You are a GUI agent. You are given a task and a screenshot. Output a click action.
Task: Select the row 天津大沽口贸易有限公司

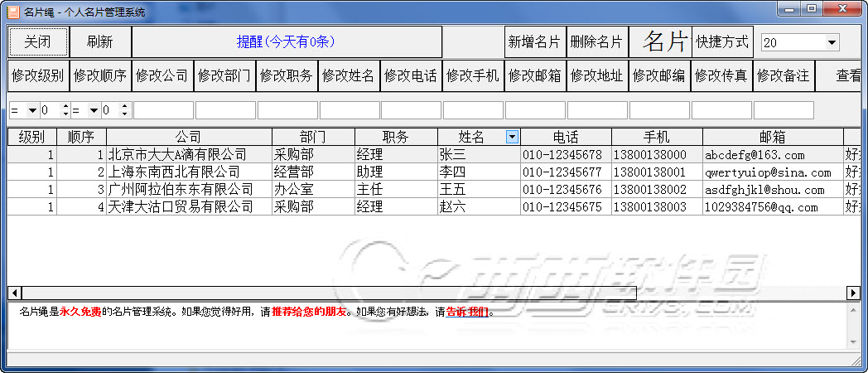coord(434,207)
